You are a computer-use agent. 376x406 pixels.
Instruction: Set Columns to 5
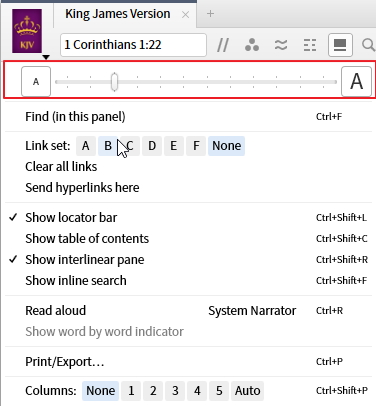[219, 391]
